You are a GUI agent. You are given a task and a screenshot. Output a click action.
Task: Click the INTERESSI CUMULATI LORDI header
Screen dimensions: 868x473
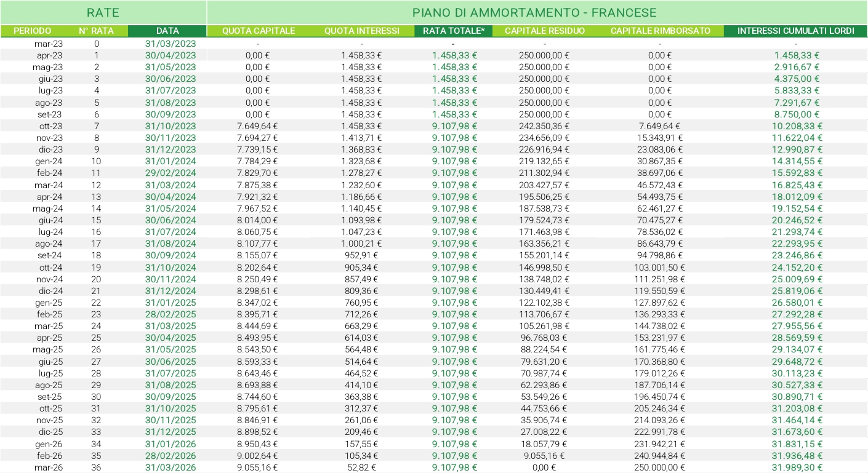point(795,31)
